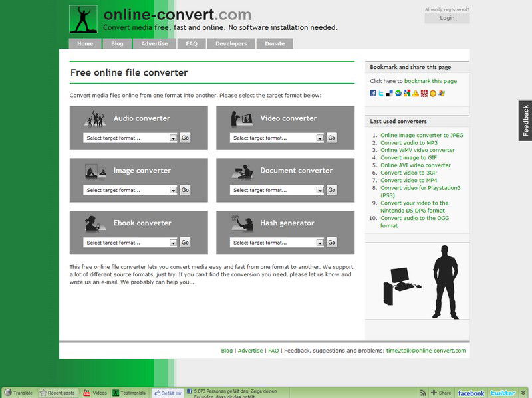The image size is (532, 398).
Task: Expand the Video converter format dropdown
Action: 277,138
